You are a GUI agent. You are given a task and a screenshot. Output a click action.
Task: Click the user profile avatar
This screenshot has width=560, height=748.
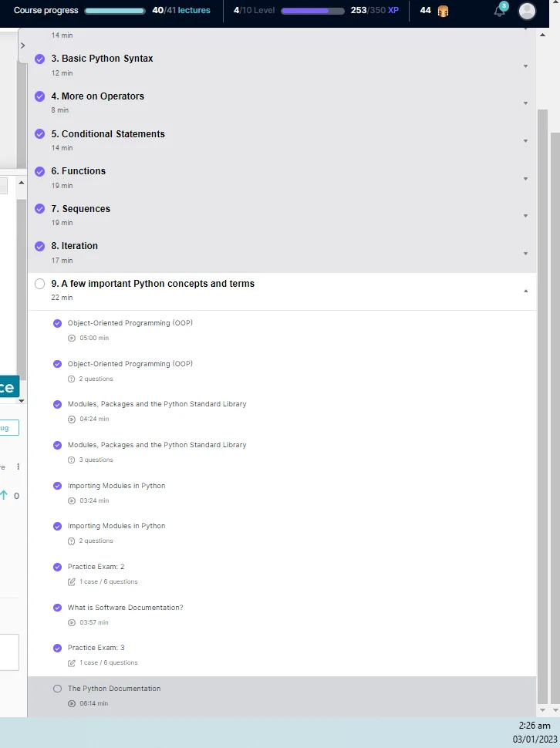[527, 11]
